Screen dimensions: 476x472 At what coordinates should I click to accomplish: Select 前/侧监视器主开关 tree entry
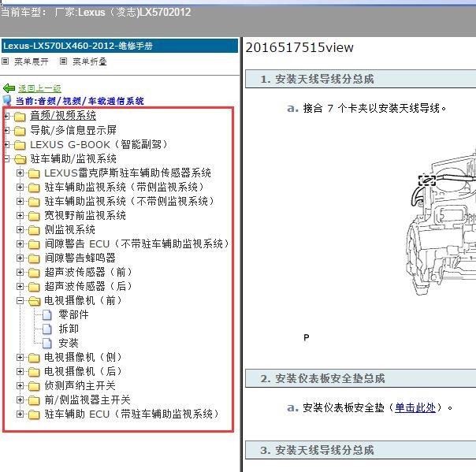tap(87, 400)
